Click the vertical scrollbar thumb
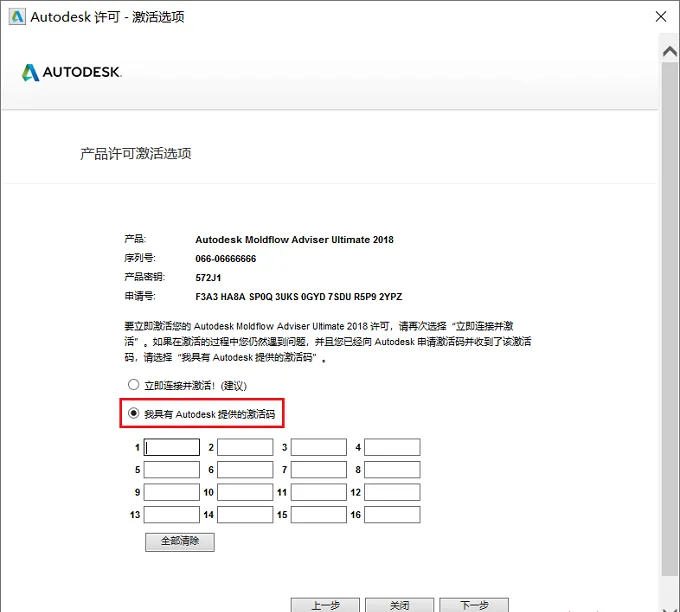 (x=670, y=319)
